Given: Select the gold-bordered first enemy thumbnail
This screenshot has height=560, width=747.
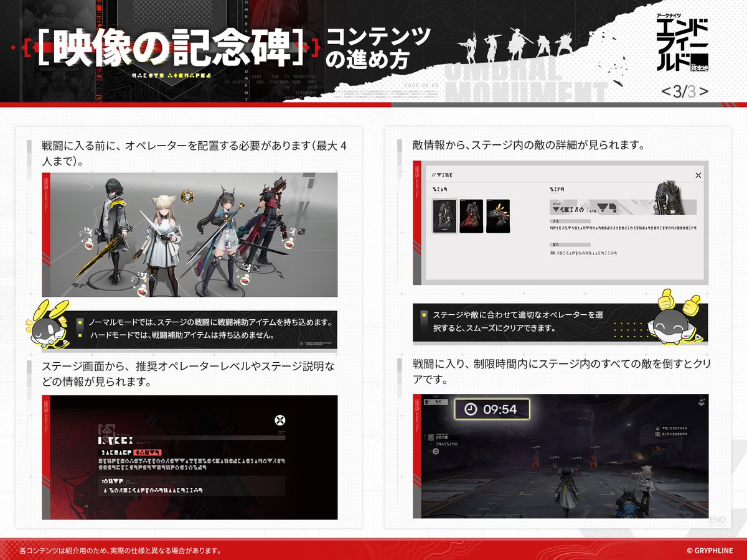Looking at the screenshot, I should pos(444,217).
